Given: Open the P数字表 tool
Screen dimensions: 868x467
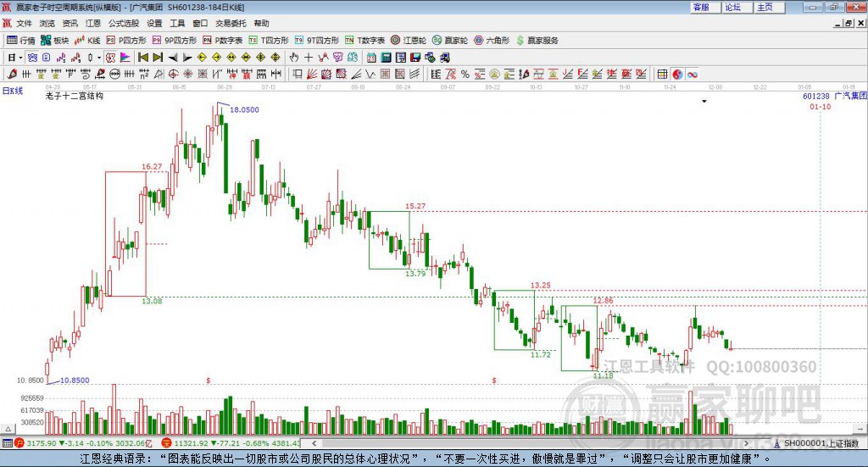Looking at the screenshot, I should [223, 41].
